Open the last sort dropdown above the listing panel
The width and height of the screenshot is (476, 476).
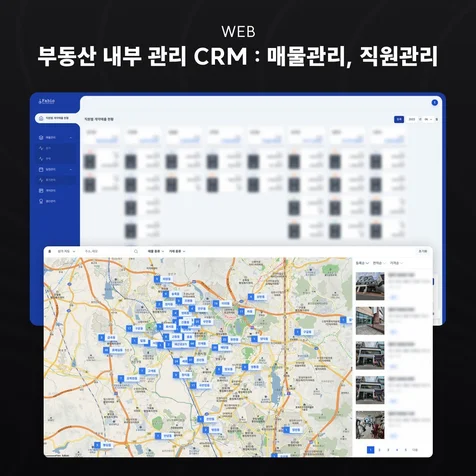[x=396, y=263]
